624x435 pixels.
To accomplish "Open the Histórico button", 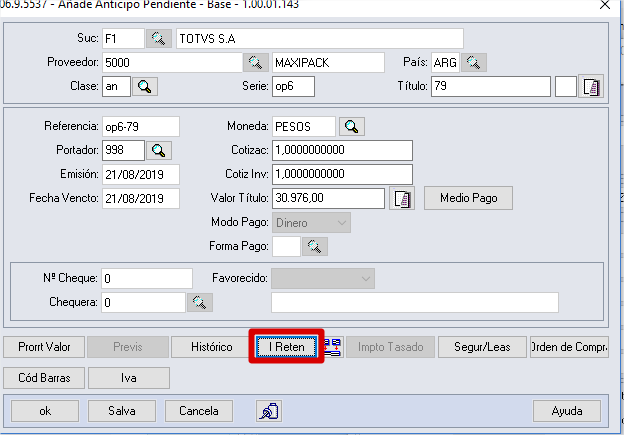I will (x=211, y=347).
